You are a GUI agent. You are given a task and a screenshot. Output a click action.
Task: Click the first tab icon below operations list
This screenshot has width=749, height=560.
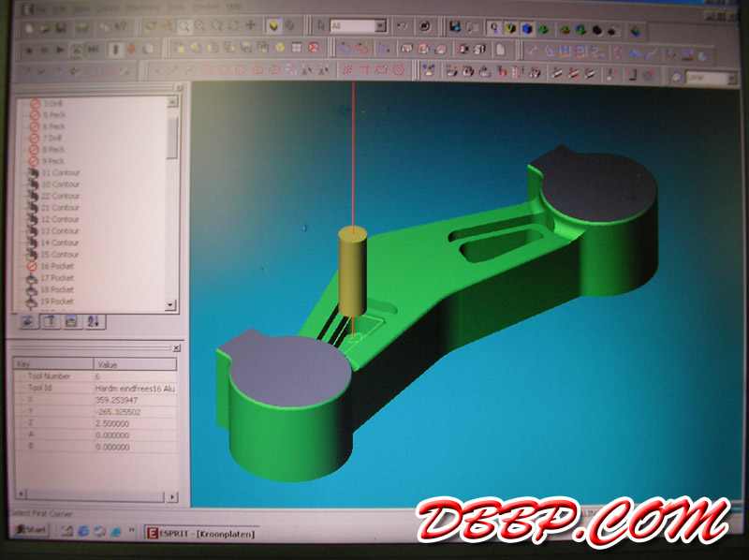[x=27, y=321]
